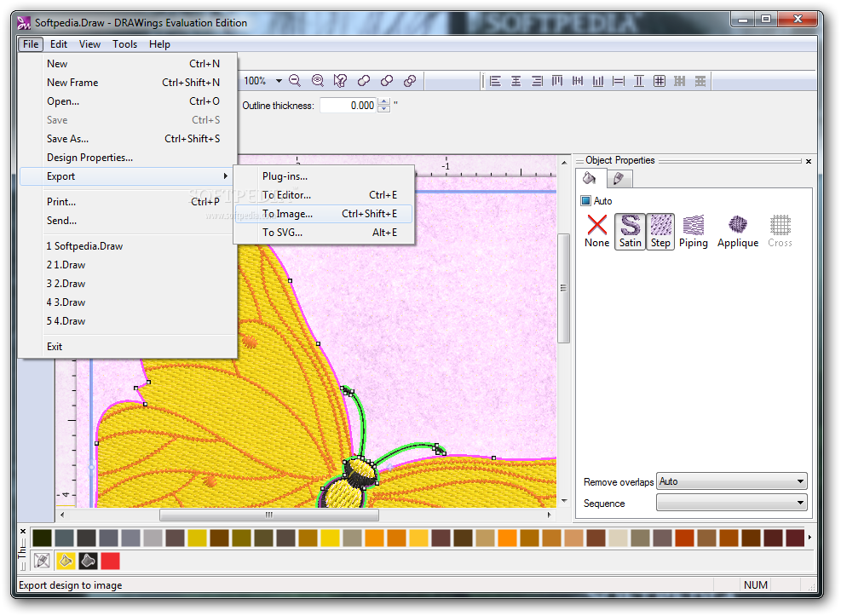Viewport: 841px width, 616px height.
Task: Click the vertical scrollbar down arrow
Action: [x=564, y=501]
